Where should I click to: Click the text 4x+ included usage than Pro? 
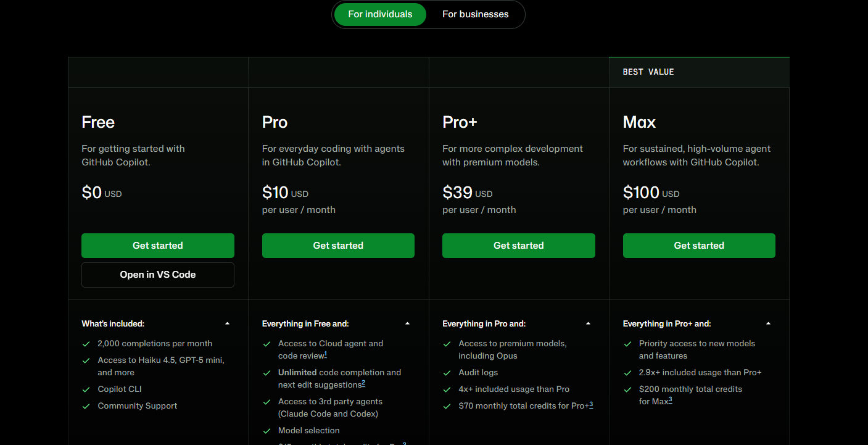point(514,389)
